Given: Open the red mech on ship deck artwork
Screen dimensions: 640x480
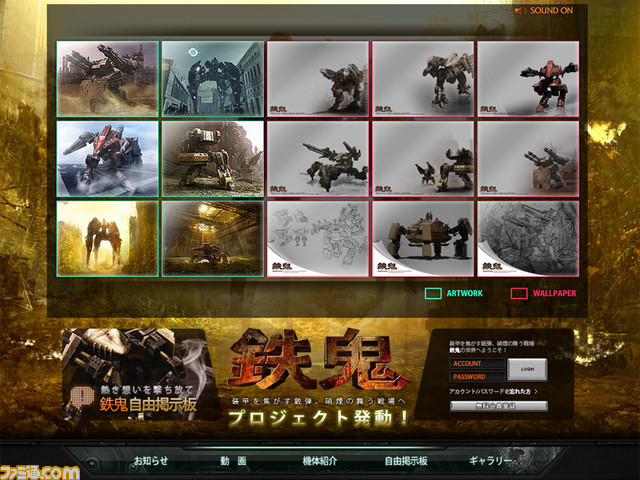Looking at the screenshot, I should pos(107,159).
